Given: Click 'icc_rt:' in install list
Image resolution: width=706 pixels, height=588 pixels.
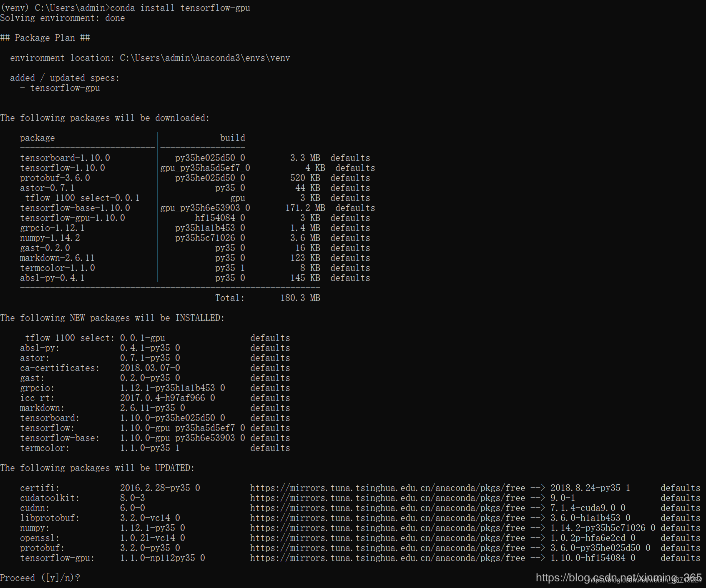Looking at the screenshot, I should (38, 398).
